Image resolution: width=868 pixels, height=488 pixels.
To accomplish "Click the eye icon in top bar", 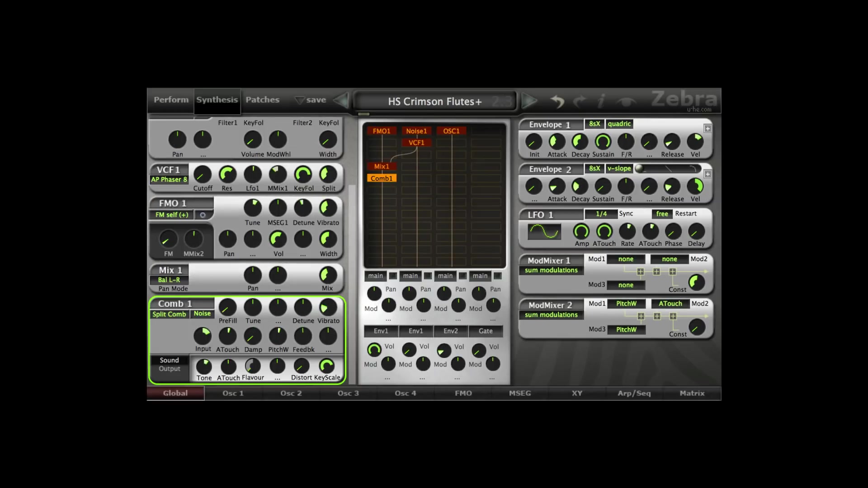I will (626, 102).
